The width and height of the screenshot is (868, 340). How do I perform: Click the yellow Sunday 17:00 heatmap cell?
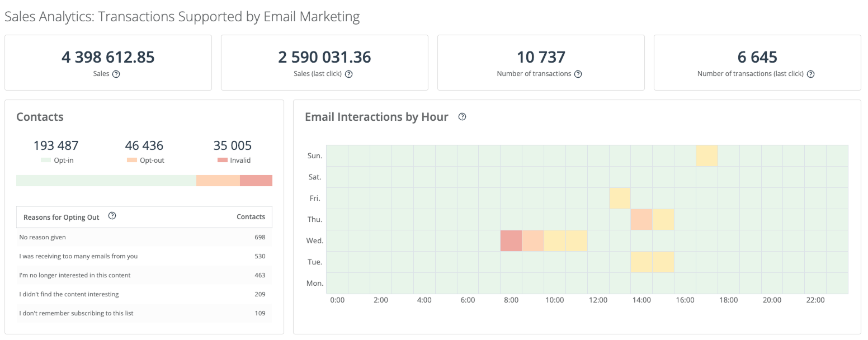point(707,155)
